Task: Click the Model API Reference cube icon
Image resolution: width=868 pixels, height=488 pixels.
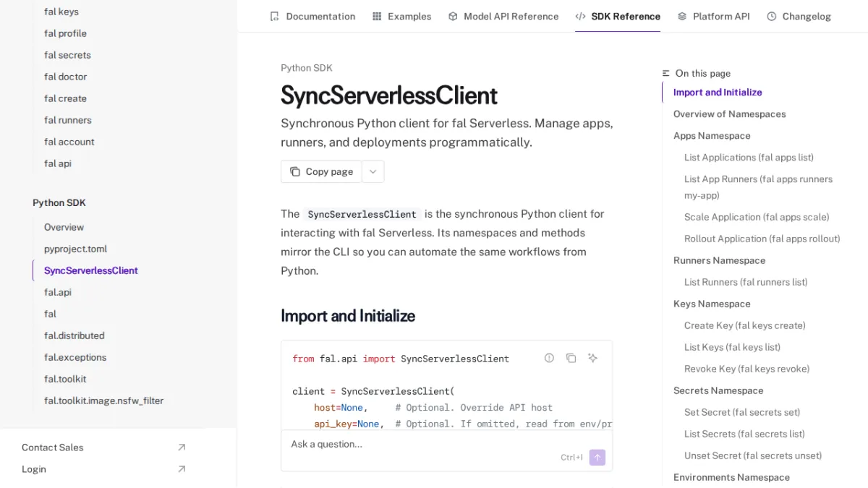Action: 453,16
